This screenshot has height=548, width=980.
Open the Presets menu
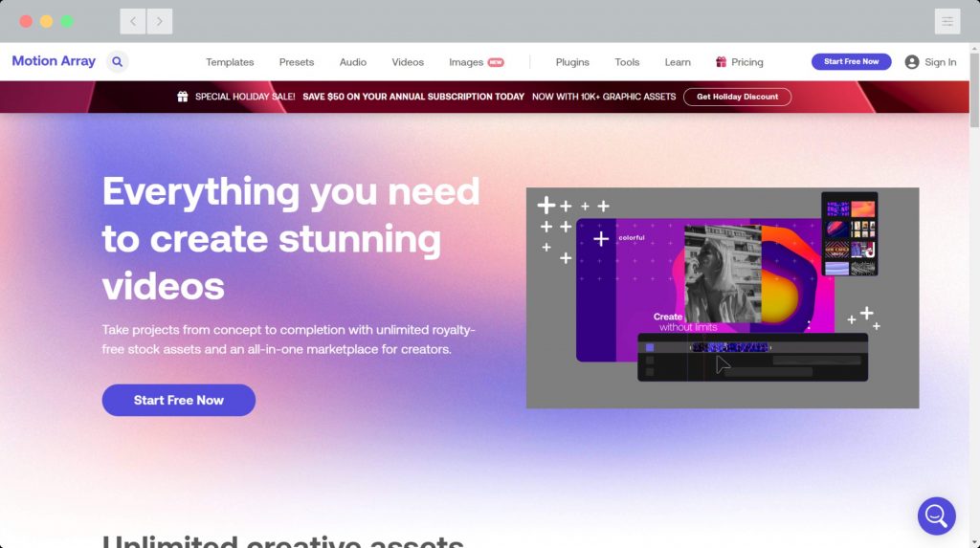(x=297, y=62)
